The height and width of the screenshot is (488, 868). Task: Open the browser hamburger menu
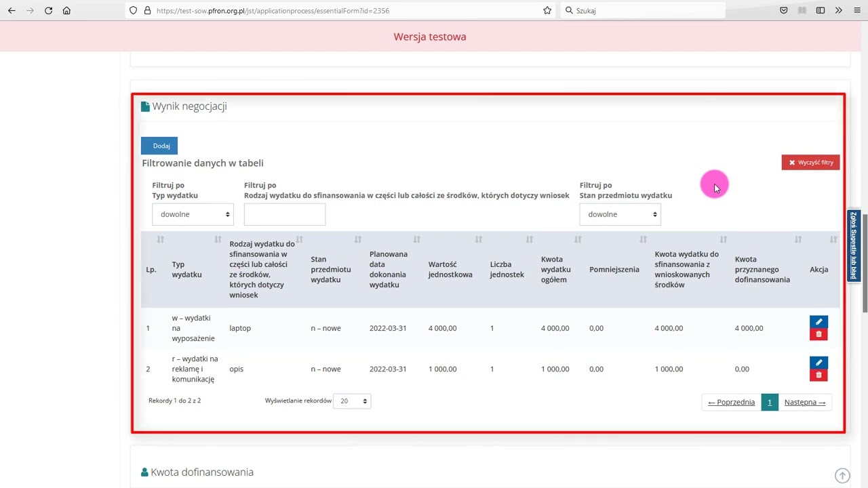coord(856,10)
